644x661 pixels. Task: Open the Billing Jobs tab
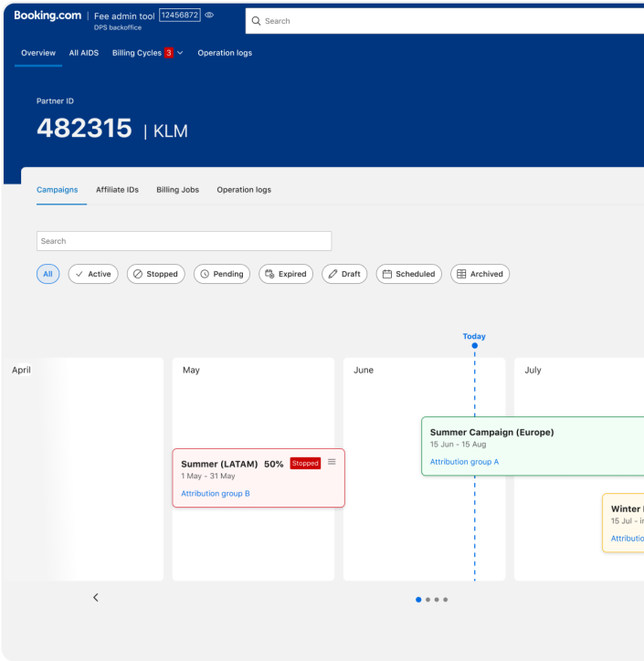pyautogui.click(x=177, y=190)
